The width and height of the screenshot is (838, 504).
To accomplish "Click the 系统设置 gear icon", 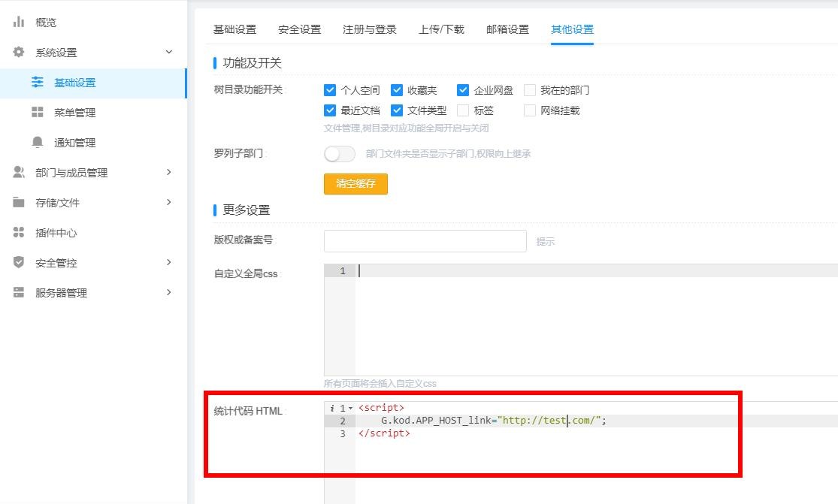I will click(19, 52).
